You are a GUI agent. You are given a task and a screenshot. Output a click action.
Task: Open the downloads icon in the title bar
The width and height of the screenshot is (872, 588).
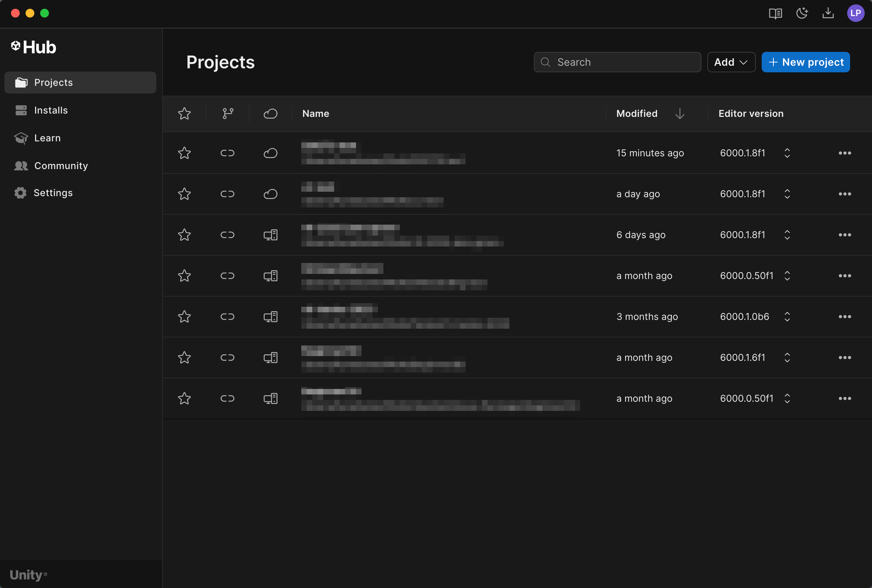(x=828, y=14)
